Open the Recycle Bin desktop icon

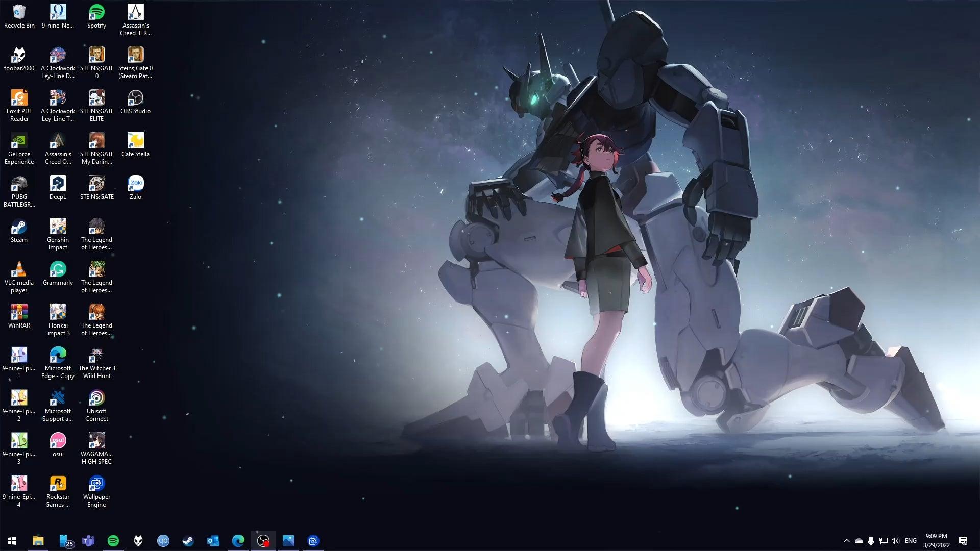coord(19,16)
